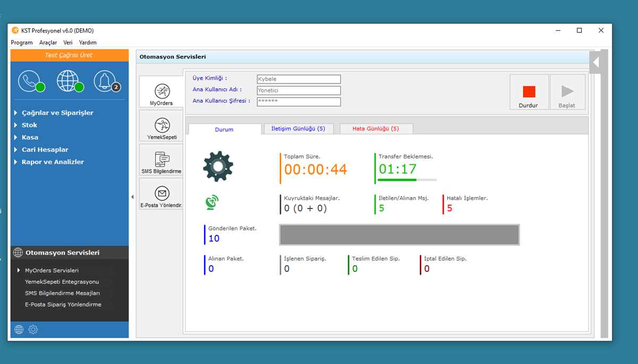Expand Çağrılar ve Siparişler section
Image resolution: width=638 pixels, height=364 pixels.
pyautogui.click(x=57, y=113)
